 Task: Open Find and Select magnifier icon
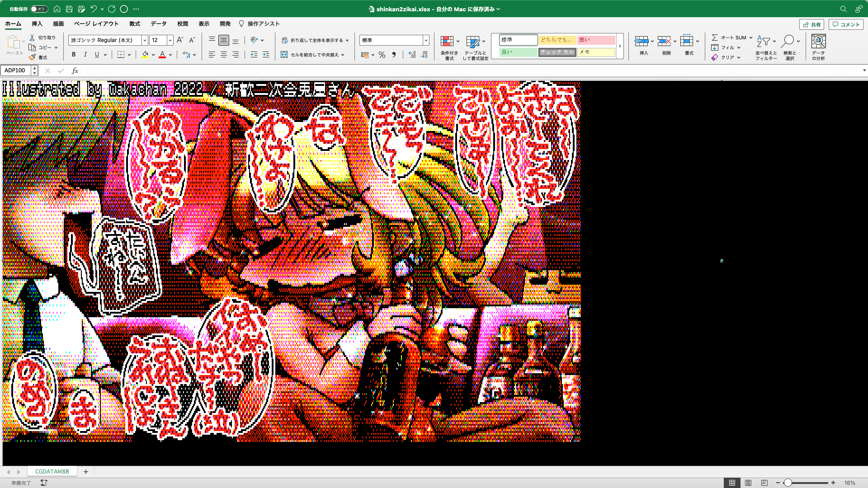788,42
